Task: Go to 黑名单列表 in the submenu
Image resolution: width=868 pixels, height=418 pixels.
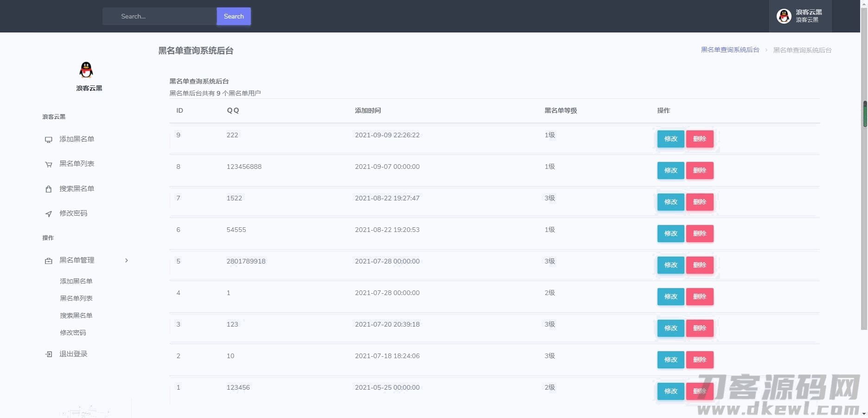Action: point(76,298)
